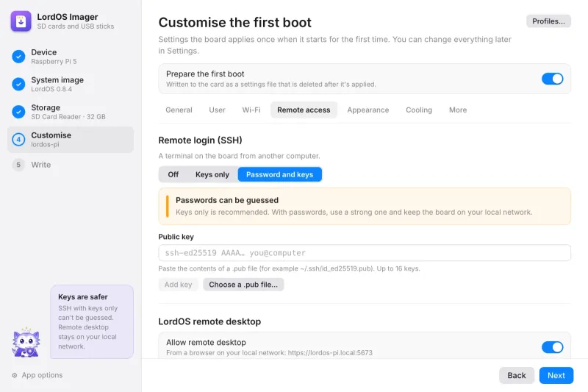Select Keys only SSH mode
Screen dimensions: 588x392
click(x=212, y=174)
